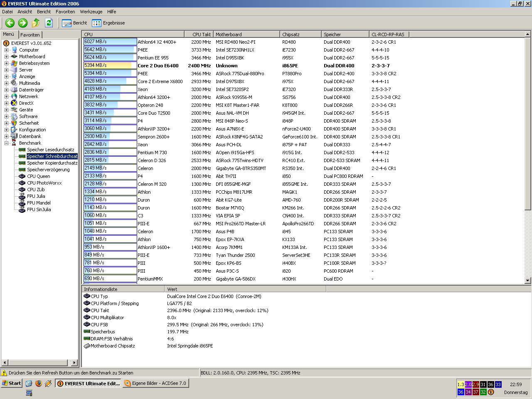The width and height of the screenshot is (532, 399).
Task: Expand the Motherboard tree node
Action: (x=6, y=57)
